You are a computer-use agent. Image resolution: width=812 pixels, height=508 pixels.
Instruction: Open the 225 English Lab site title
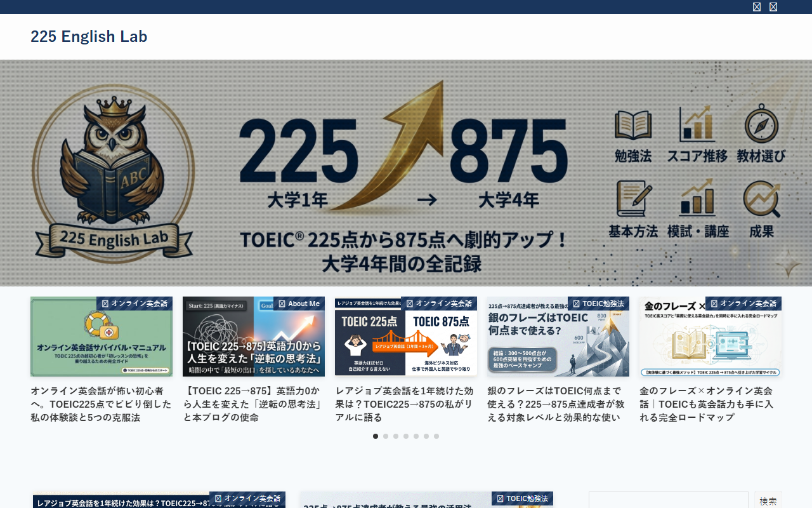point(89,37)
